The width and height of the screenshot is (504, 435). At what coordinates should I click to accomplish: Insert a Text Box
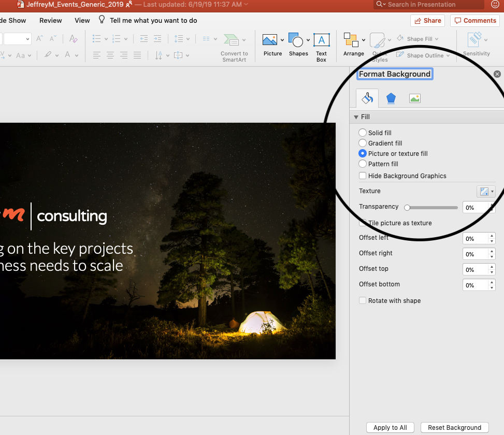click(x=321, y=40)
